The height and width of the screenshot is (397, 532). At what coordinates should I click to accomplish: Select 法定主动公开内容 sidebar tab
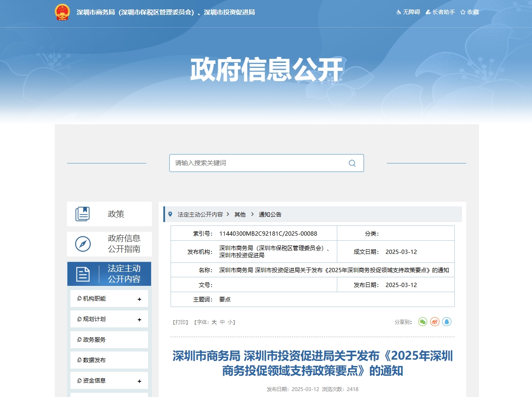pos(109,274)
